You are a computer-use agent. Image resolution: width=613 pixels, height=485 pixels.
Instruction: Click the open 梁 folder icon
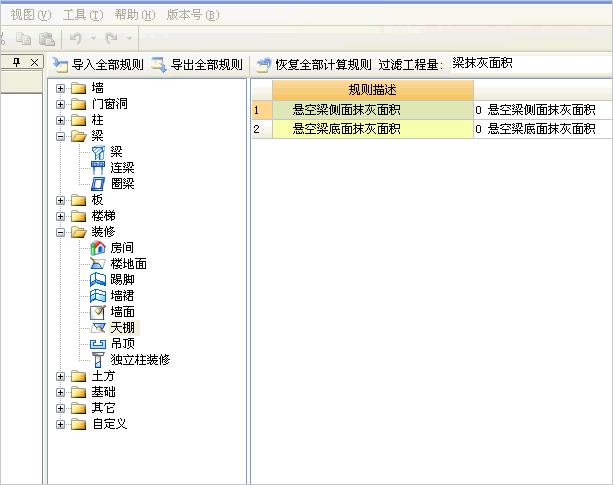coord(79,136)
